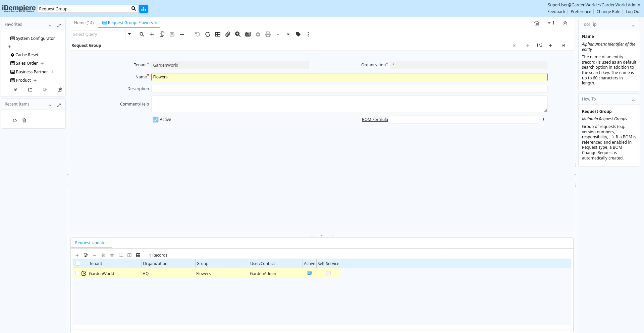Open System Configurator from Favorites
This screenshot has width=644, height=333.
pyautogui.click(x=35, y=39)
